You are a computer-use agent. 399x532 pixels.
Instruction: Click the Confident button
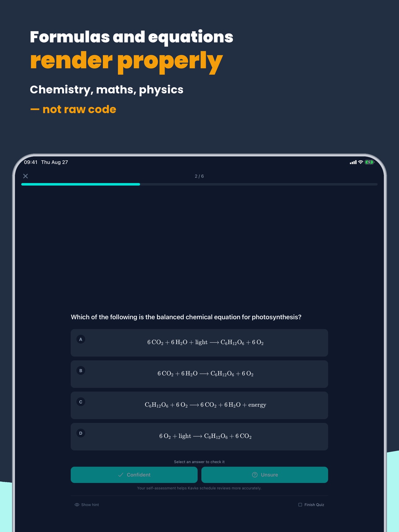click(134, 474)
